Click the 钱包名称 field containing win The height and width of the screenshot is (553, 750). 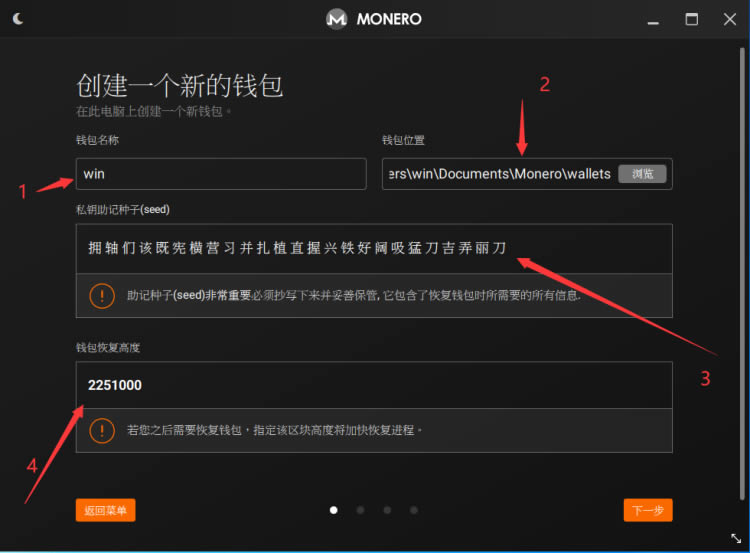tap(221, 174)
